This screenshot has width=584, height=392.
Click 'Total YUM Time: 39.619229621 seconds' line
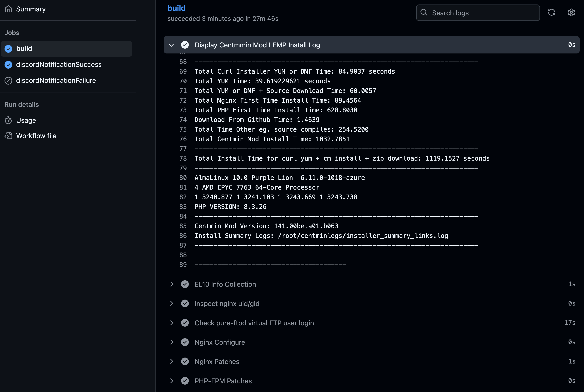pos(262,81)
